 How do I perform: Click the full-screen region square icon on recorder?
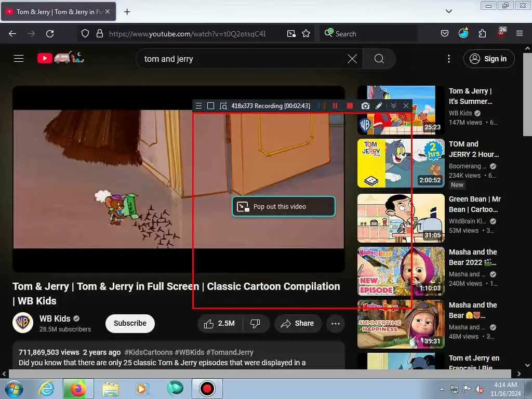point(211,106)
